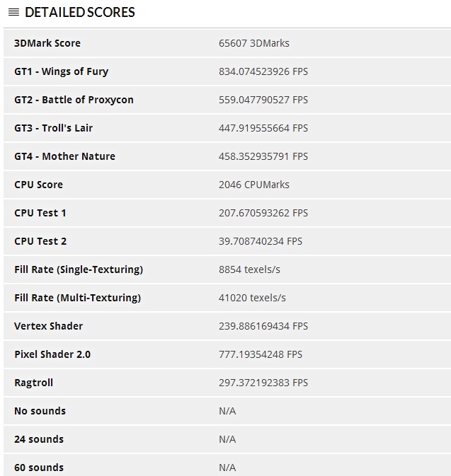Select the GT3 - Troll's Lair row
The height and width of the screenshot is (476, 451).
[227, 128]
